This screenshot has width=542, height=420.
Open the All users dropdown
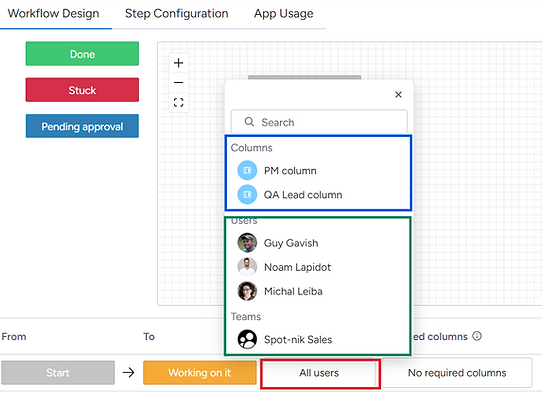[320, 373]
